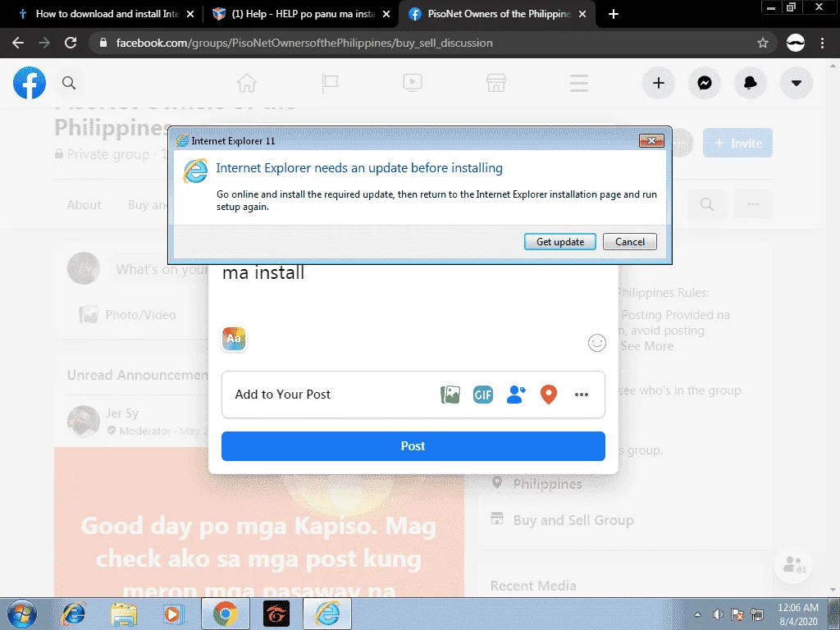
Task: Click into the post text 'ma install'
Action: 263,272
